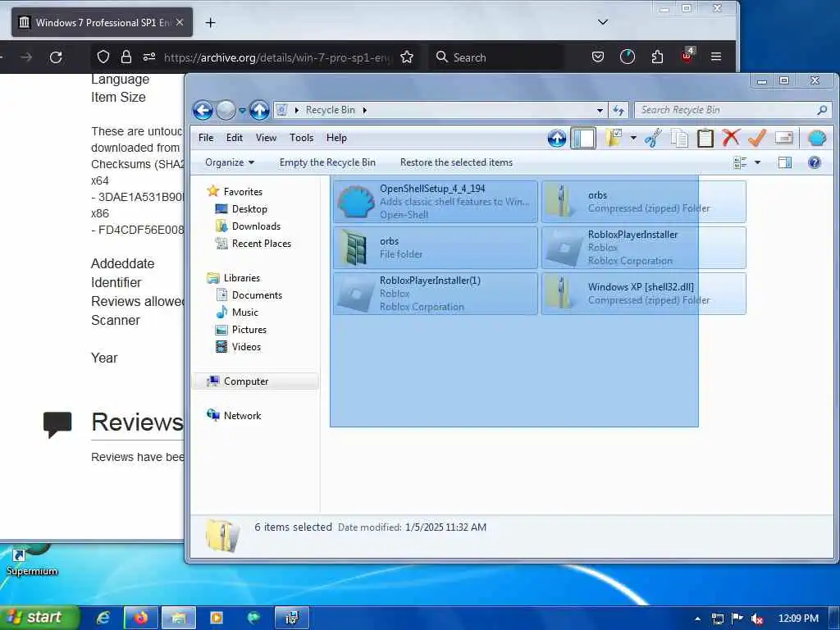This screenshot has width=840, height=630.
Task: Select Pictures library
Action: pos(249,330)
